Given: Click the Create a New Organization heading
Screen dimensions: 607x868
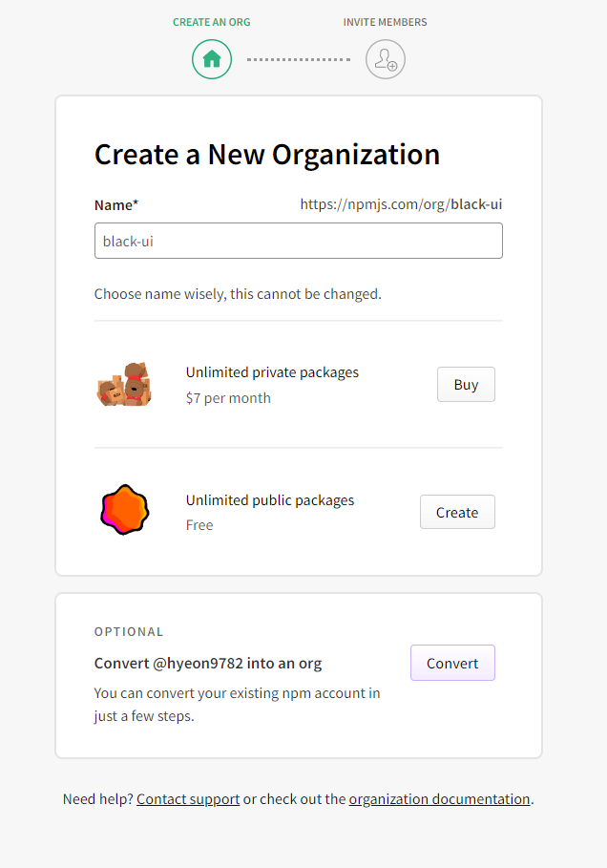Looking at the screenshot, I should pyautogui.click(x=267, y=155).
